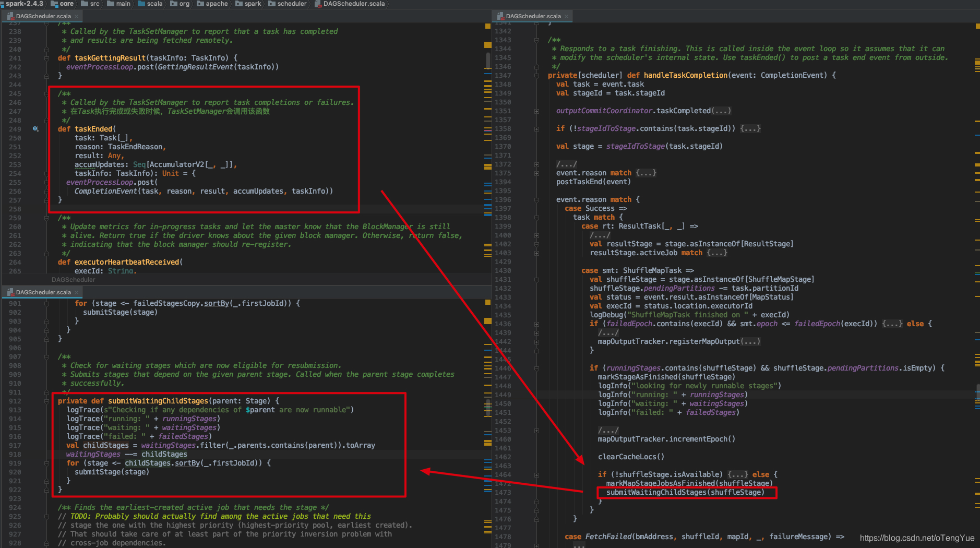Click the spark-2.4.3 project icon in breadcrumb
This screenshot has height=548, width=980.
pos(2,4)
